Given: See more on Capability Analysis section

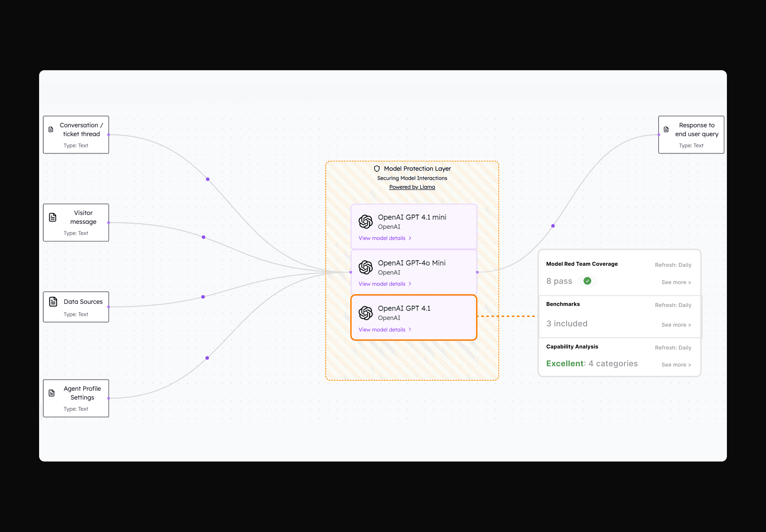Looking at the screenshot, I should pyautogui.click(x=676, y=365).
